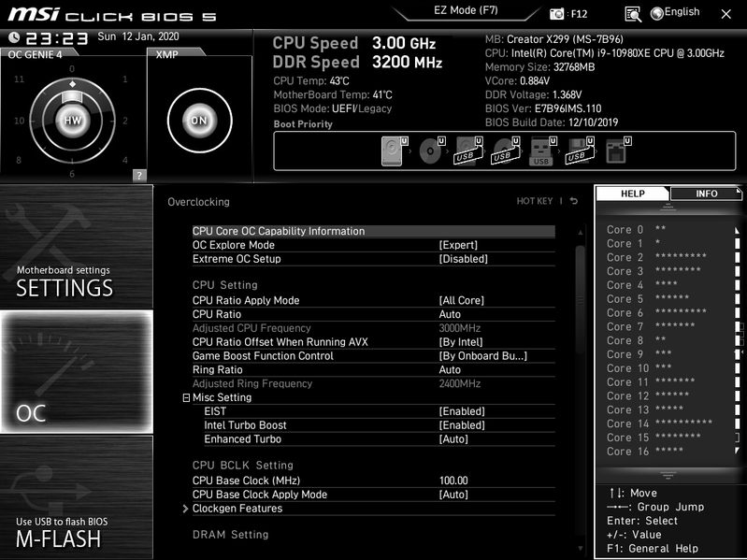747x560 pixels.
Task: Select the USB floppy boot device icon
Action: tap(580, 151)
